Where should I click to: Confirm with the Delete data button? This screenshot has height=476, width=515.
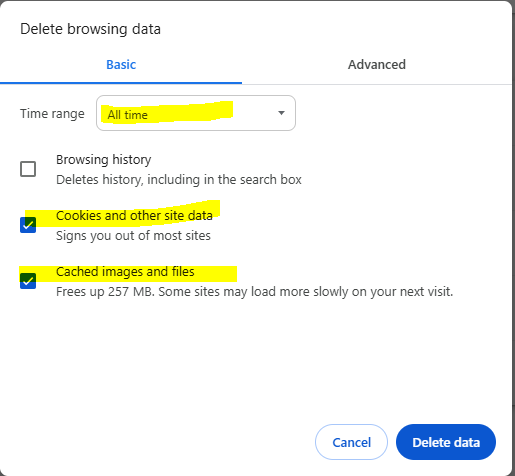click(x=446, y=442)
